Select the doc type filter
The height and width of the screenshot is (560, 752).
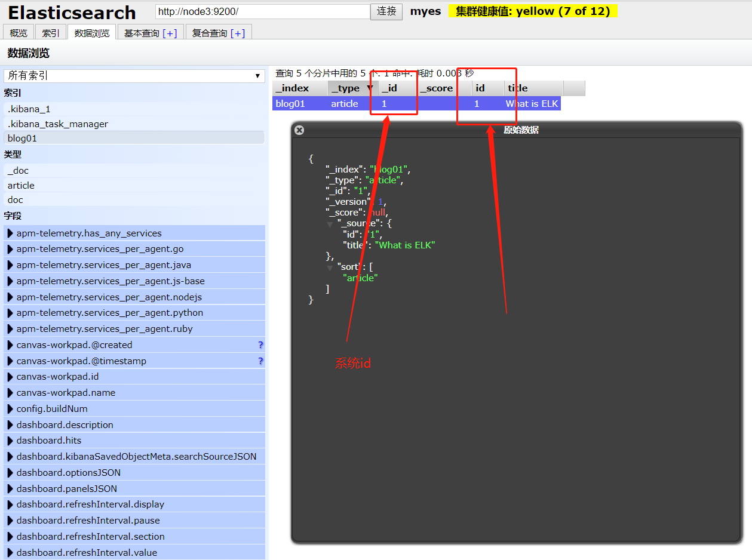click(134, 200)
